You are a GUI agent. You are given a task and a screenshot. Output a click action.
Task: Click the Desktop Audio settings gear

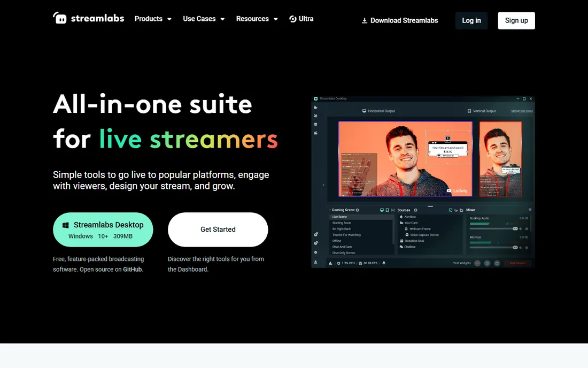pos(527,229)
